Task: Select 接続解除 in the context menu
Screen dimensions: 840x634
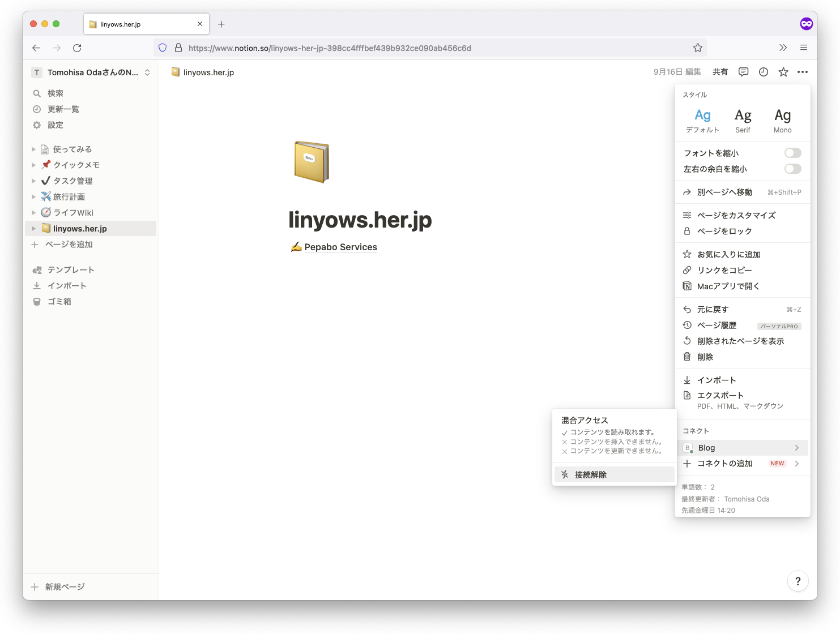Action: pyautogui.click(x=591, y=474)
